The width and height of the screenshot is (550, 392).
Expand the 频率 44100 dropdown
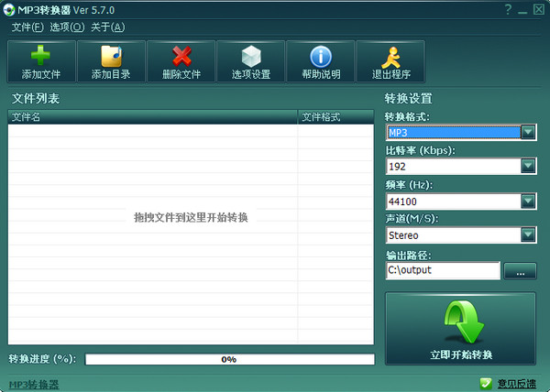pyautogui.click(x=527, y=201)
